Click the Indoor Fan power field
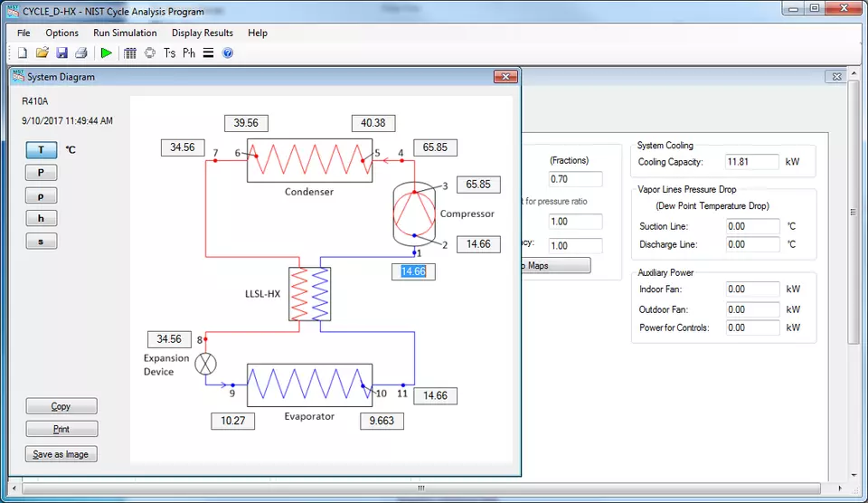This screenshot has height=503, width=868. coord(753,289)
